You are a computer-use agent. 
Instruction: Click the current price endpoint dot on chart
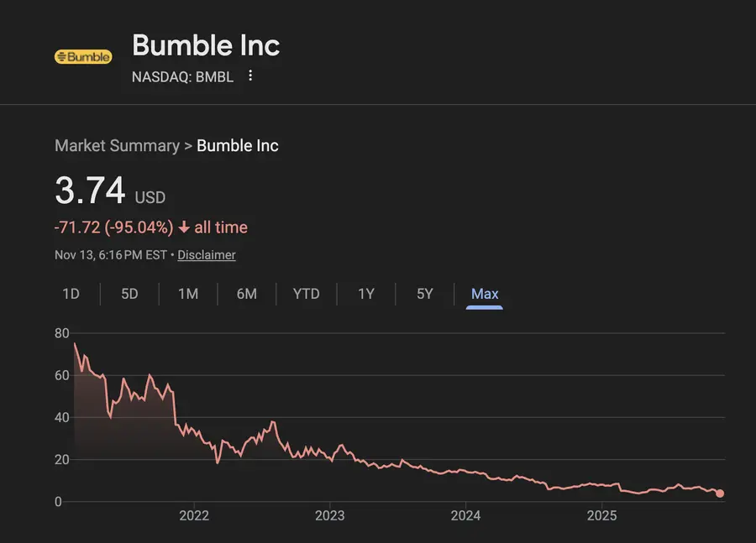point(720,493)
